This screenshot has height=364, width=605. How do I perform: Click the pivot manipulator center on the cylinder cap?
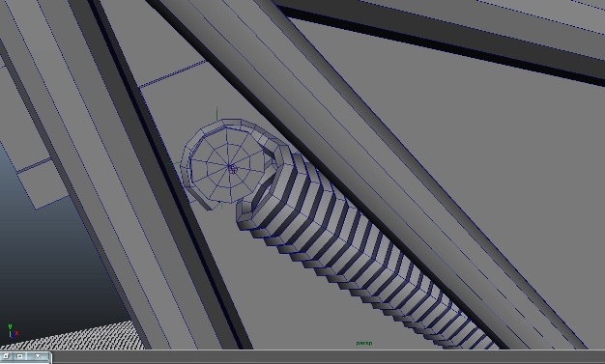(232, 168)
